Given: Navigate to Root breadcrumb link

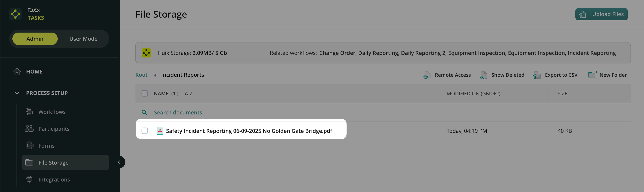Looking at the screenshot, I should 141,75.
